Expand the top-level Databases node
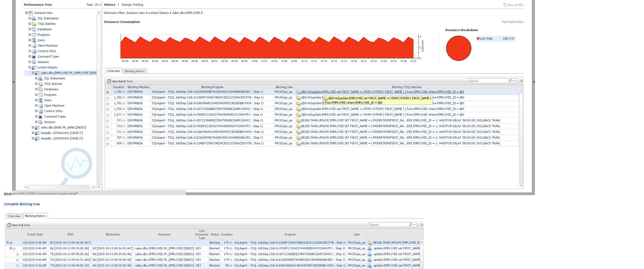Viewport: 644px width, 269px height. tap(30, 29)
